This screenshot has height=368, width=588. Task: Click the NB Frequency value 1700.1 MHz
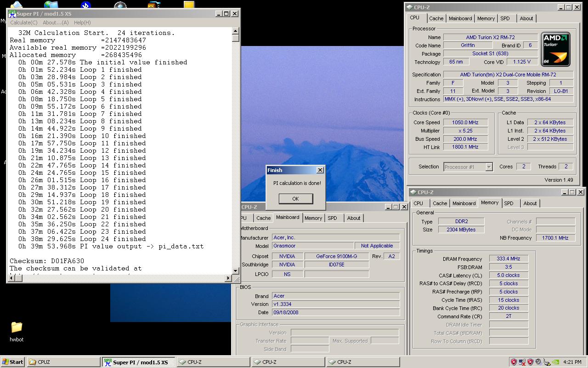tap(555, 238)
